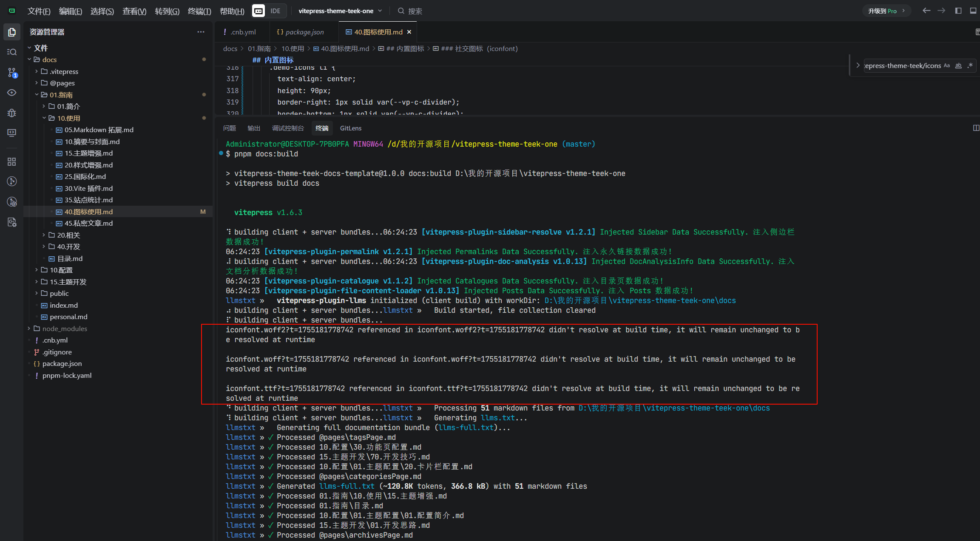This screenshot has height=541, width=980.
Task: Open the Source Control activity bar icon
Action: pyautogui.click(x=12, y=73)
